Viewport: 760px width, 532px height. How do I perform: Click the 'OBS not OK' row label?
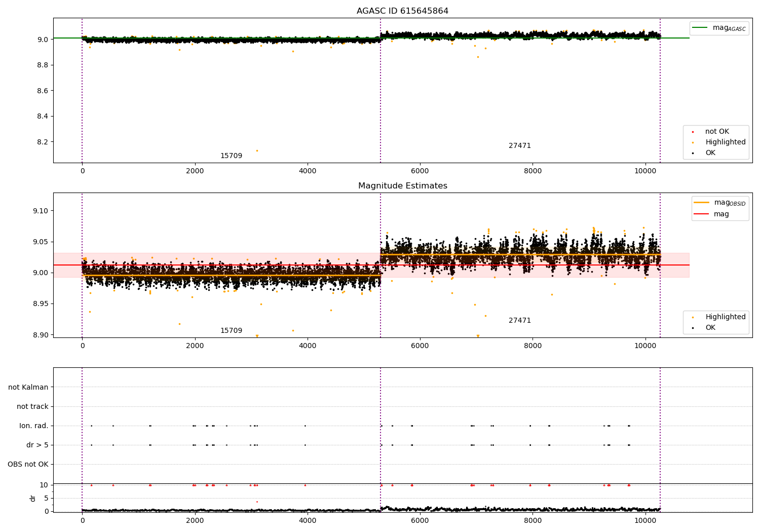click(x=28, y=464)
